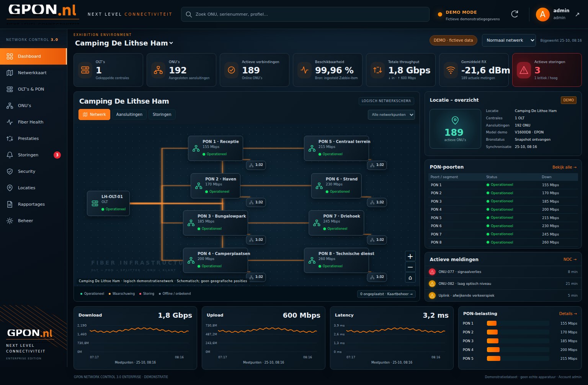Open Details link in PON-belasting

pos(568,314)
